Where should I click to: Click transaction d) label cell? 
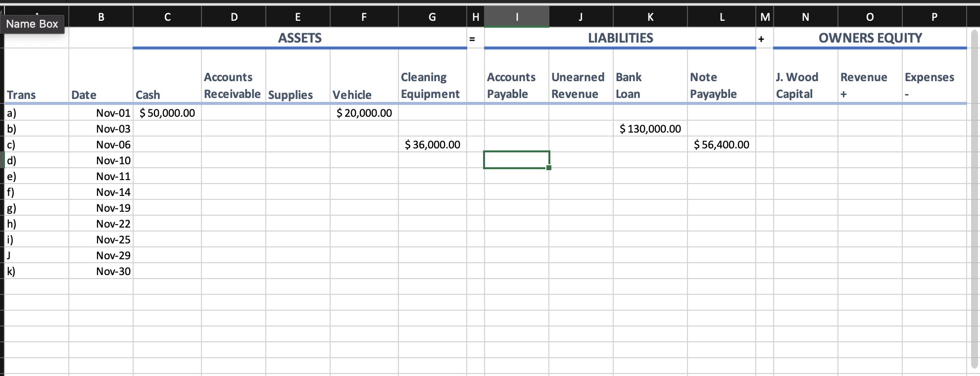(37, 160)
